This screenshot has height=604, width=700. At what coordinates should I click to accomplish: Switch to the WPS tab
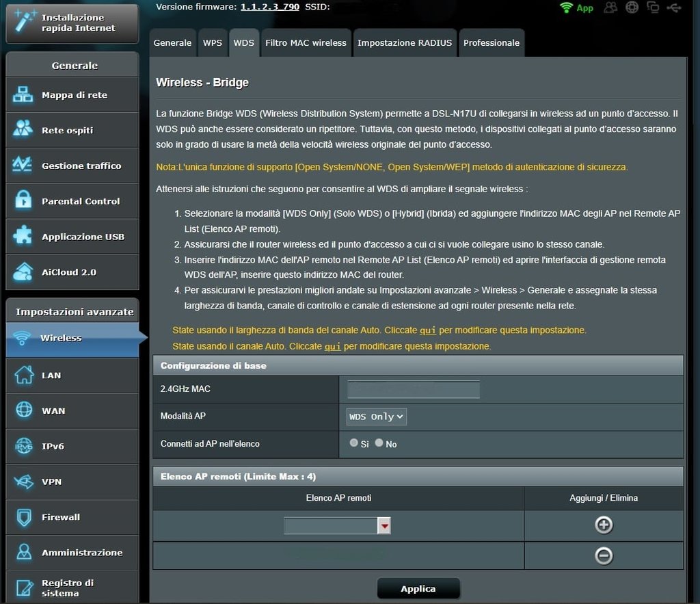tap(212, 43)
